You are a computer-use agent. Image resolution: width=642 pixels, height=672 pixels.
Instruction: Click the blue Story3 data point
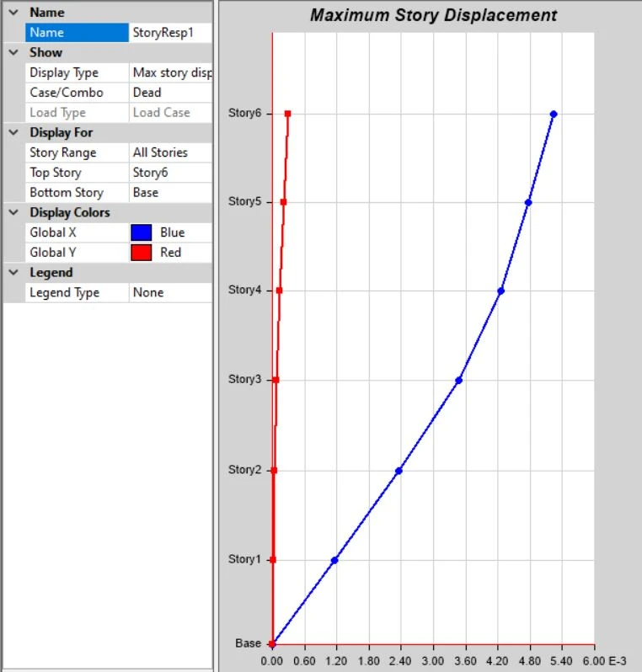[458, 380]
